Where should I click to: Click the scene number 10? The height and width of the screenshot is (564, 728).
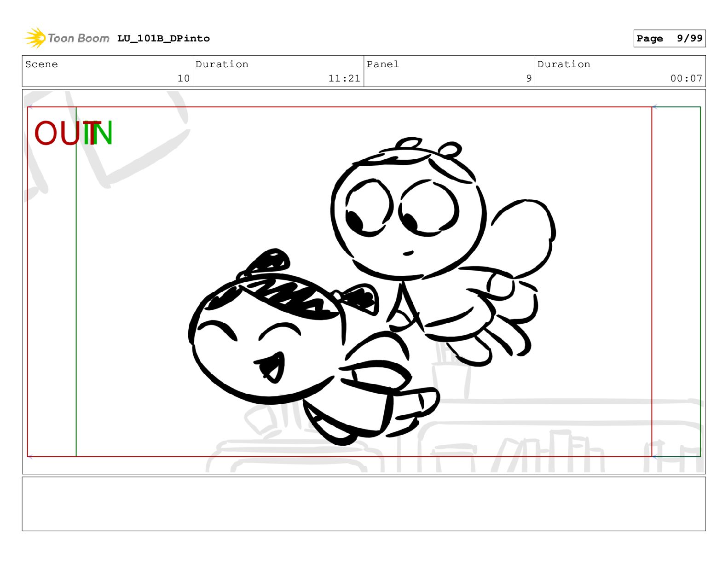[184, 78]
